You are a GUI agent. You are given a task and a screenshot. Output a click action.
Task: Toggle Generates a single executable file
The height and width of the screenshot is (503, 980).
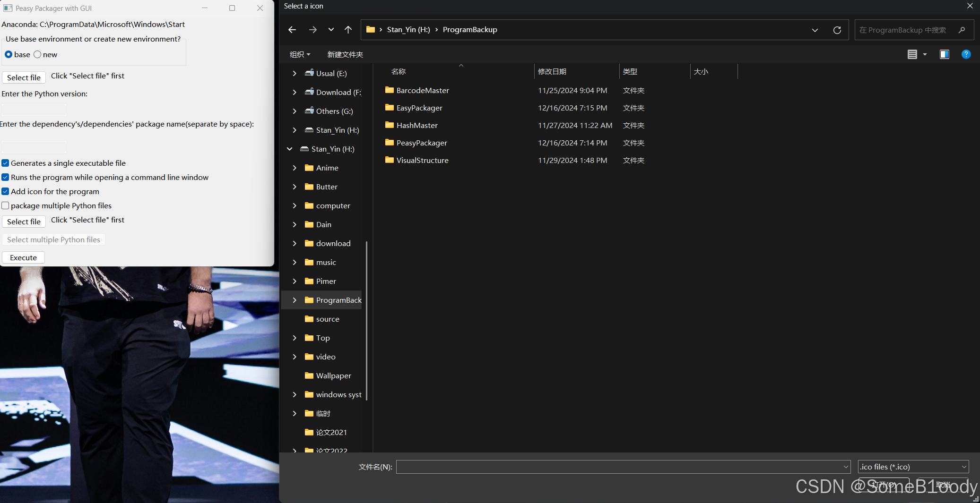click(x=5, y=163)
